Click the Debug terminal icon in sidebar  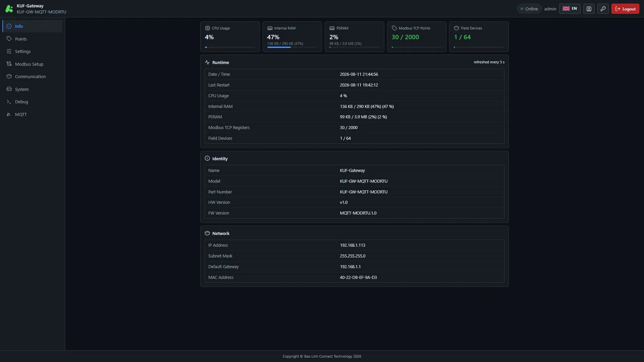(9, 102)
